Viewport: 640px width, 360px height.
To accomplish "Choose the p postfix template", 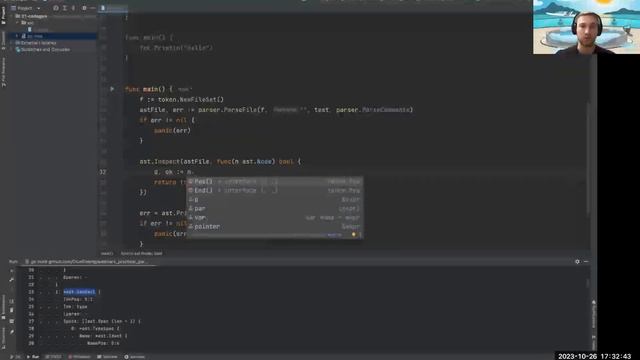I will 274,199.
